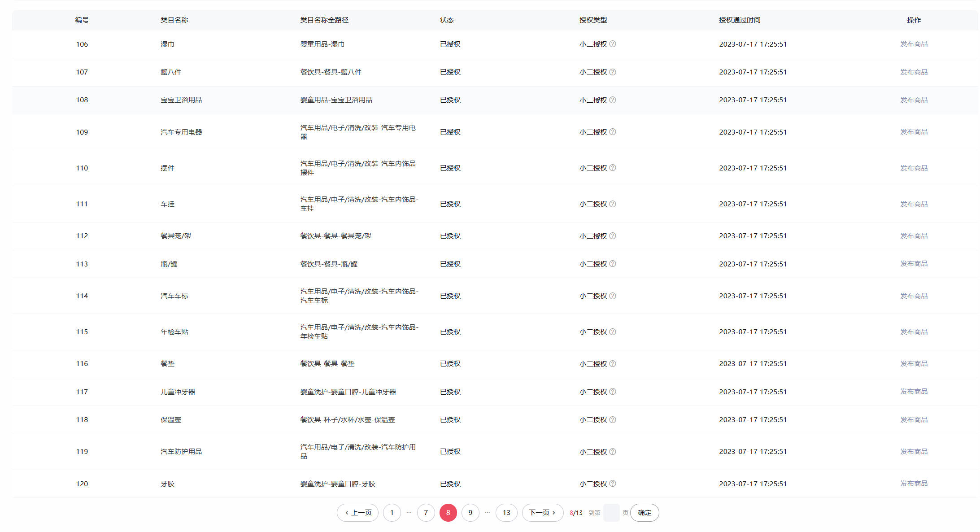Click question-mark icon in row 112
The height and width of the screenshot is (532, 980).
pos(613,236)
